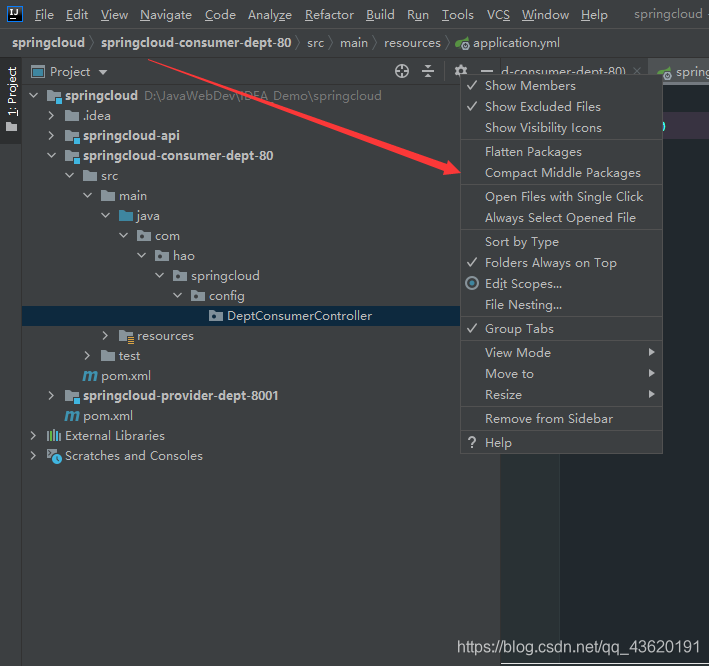Open the Refactor menu
The height and width of the screenshot is (666, 709).
[x=329, y=15]
